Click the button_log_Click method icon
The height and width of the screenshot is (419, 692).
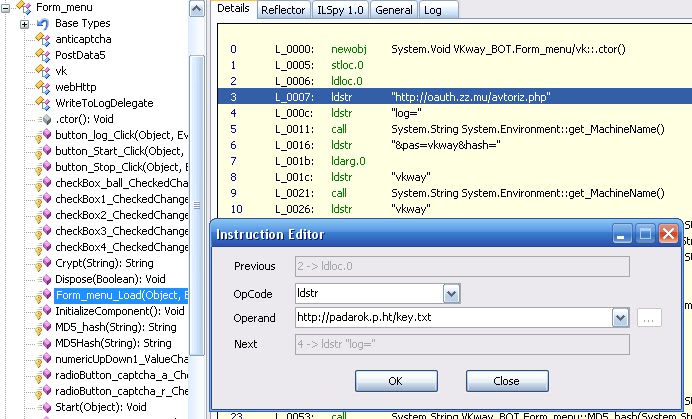point(44,136)
